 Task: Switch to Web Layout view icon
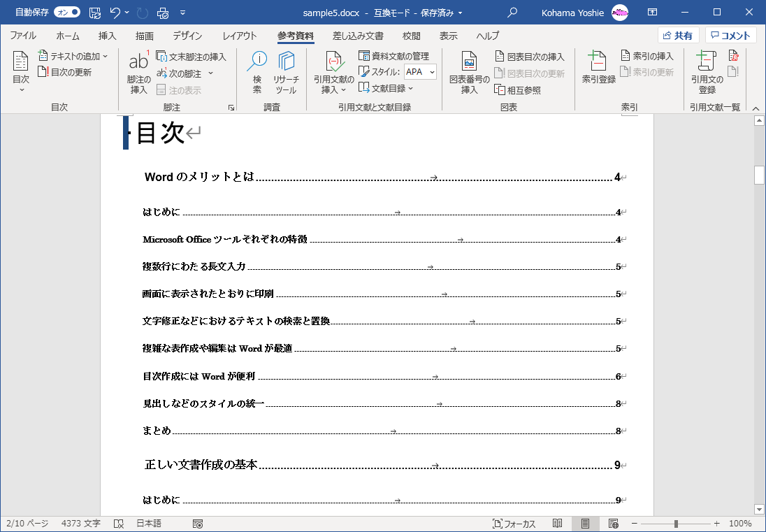(614, 524)
